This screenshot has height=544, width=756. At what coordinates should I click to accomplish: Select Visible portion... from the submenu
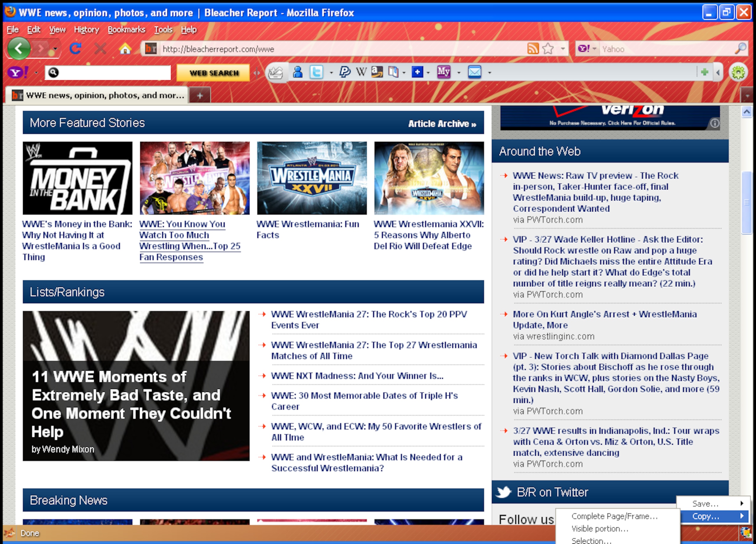tap(600, 529)
